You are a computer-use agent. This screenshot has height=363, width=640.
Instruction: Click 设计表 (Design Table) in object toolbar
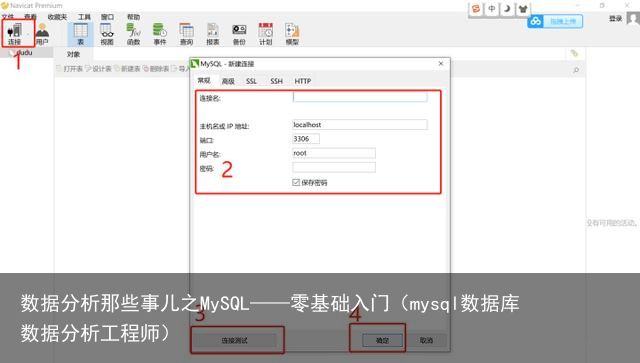tap(99, 69)
